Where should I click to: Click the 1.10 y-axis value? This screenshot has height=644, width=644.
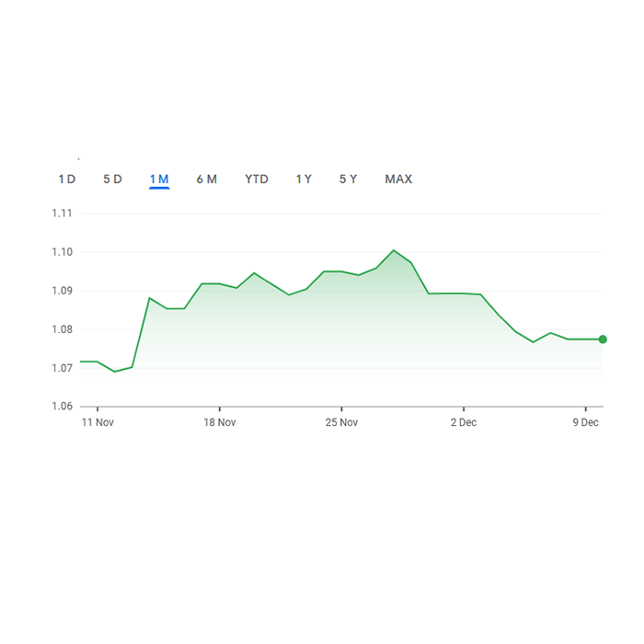63,252
